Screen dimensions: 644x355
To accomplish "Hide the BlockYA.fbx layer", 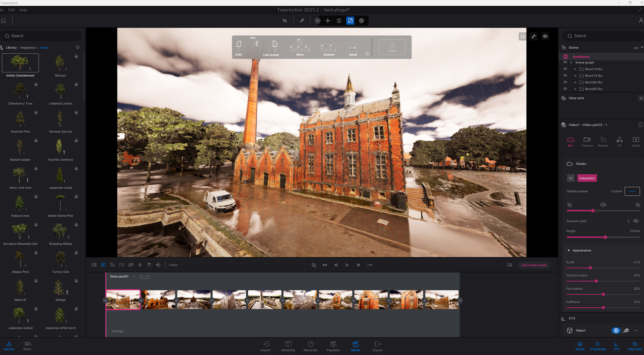I will point(565,69).
